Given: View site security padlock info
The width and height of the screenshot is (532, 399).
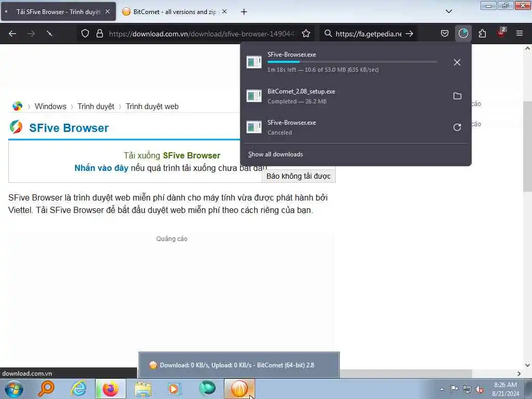Looking at the screenshot, I should click(x=99, y=34).
